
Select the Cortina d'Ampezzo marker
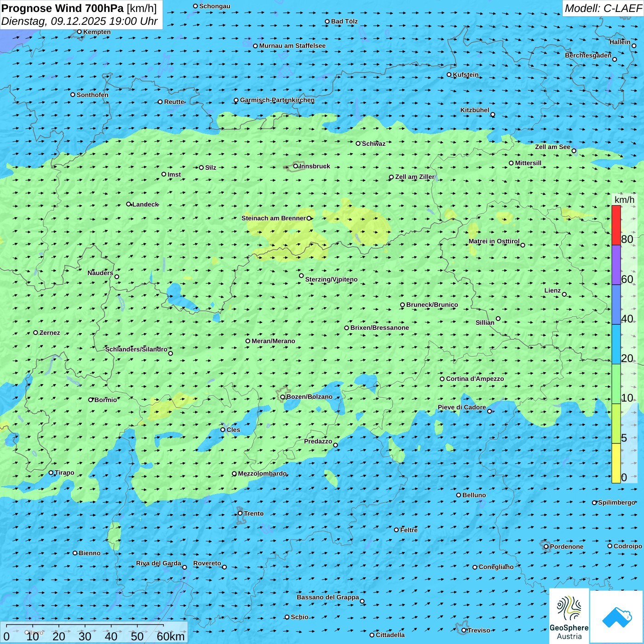point(443,379)
